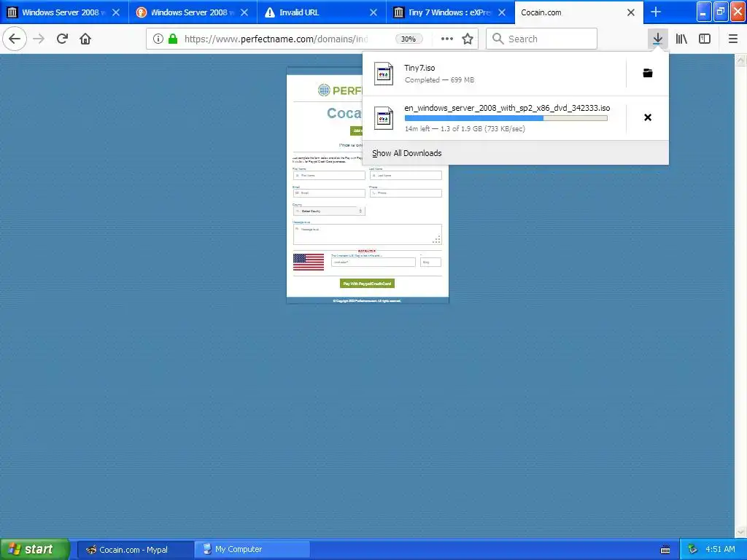Open the hamburger application menu
This screenshot has width=747, height=560.
733,39
